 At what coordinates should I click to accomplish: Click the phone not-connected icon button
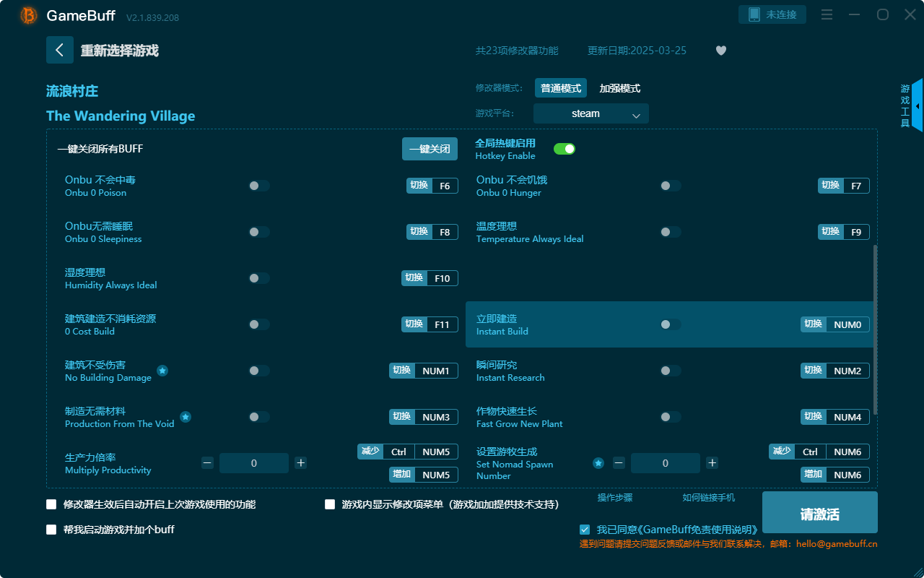point(754,14)
